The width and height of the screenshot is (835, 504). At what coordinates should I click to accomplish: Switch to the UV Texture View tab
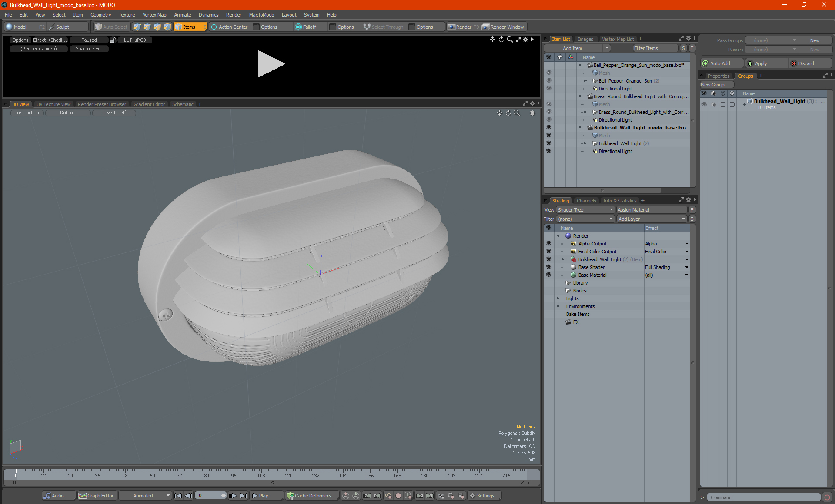tap(53, 104)
